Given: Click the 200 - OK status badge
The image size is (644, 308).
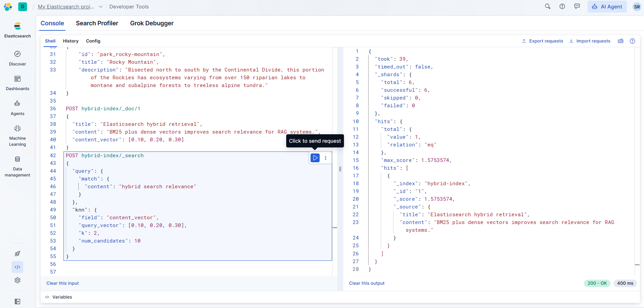Looking at the screenshot, I should [x=597, y=283].
